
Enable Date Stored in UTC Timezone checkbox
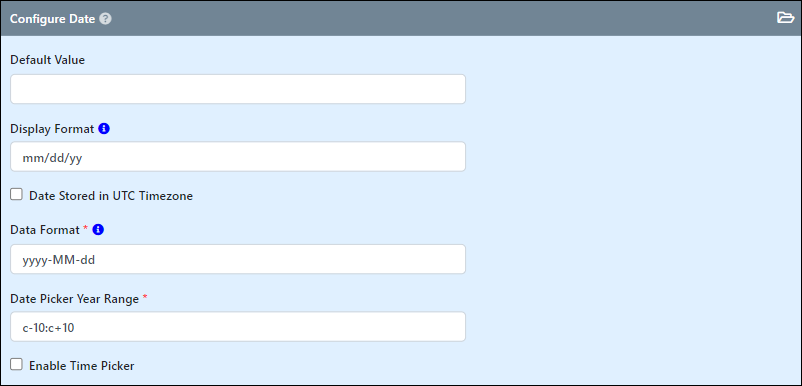pyautogui.click(x=17, y=194)
